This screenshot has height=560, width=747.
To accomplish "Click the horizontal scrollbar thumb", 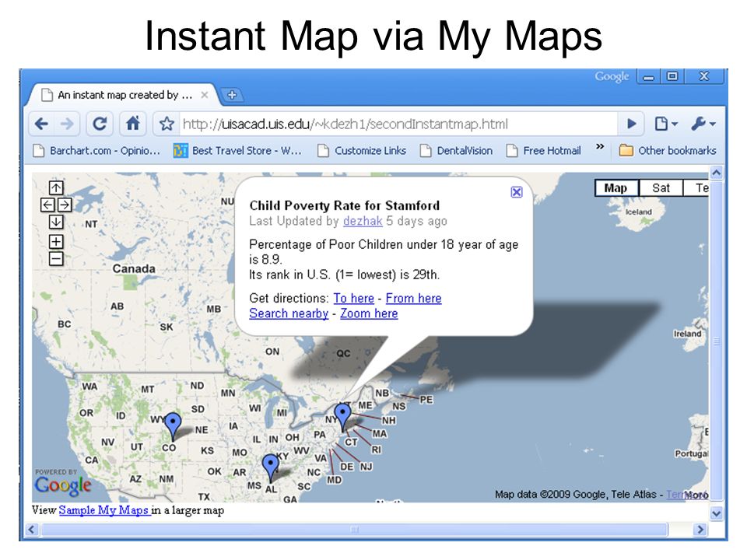I will (x=355, y=530).
